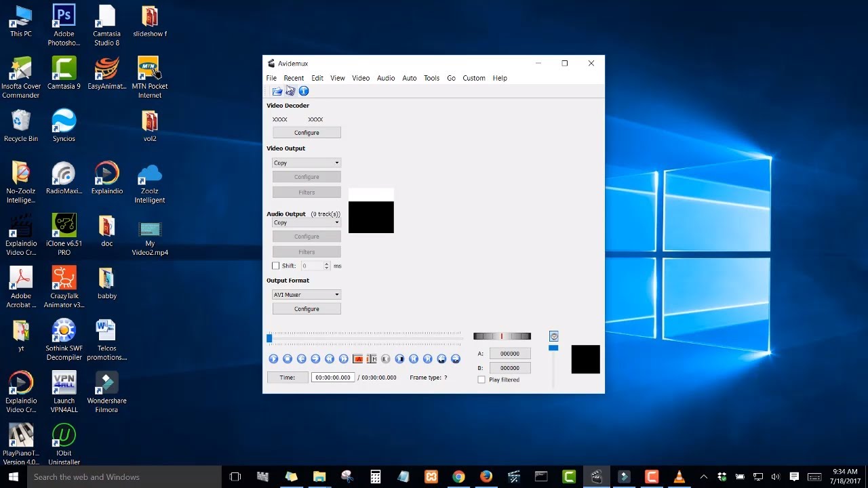
Task: Click Configure under Video Decoder
Action: (307, 132)
